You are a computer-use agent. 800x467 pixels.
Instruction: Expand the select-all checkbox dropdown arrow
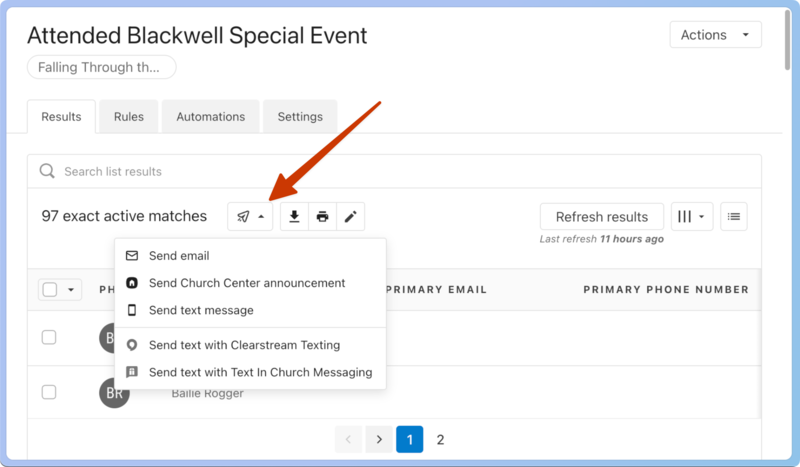71,290
